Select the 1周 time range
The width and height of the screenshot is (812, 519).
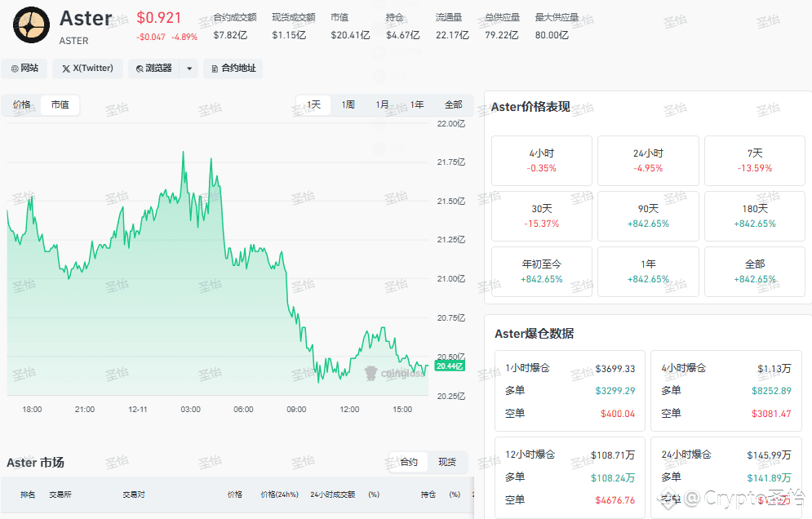coord(348,104)
